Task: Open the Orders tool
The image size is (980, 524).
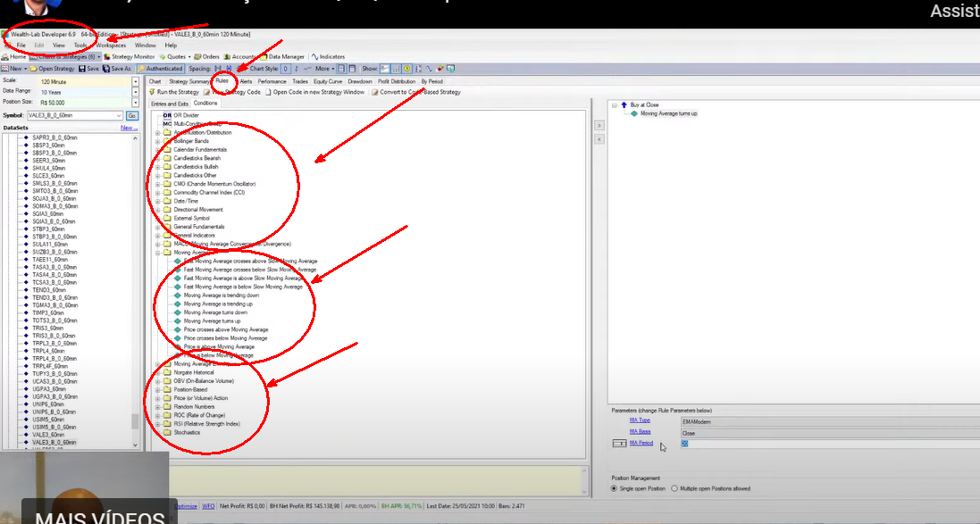Action: (207, 57)
